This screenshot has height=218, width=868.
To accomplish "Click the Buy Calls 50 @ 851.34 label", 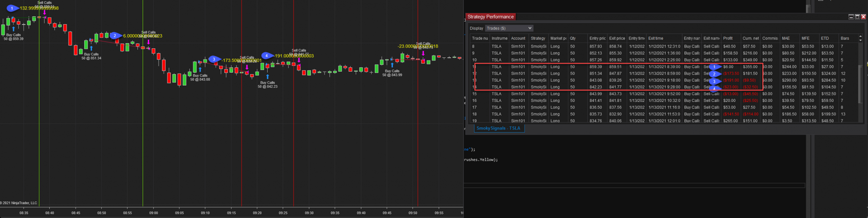I will pos(91,56).
